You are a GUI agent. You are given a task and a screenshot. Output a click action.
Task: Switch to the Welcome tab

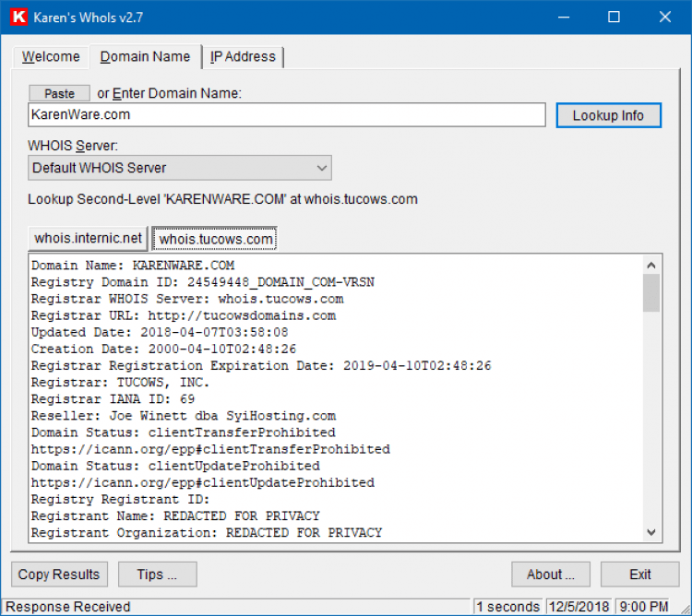(x=51, y=57)
